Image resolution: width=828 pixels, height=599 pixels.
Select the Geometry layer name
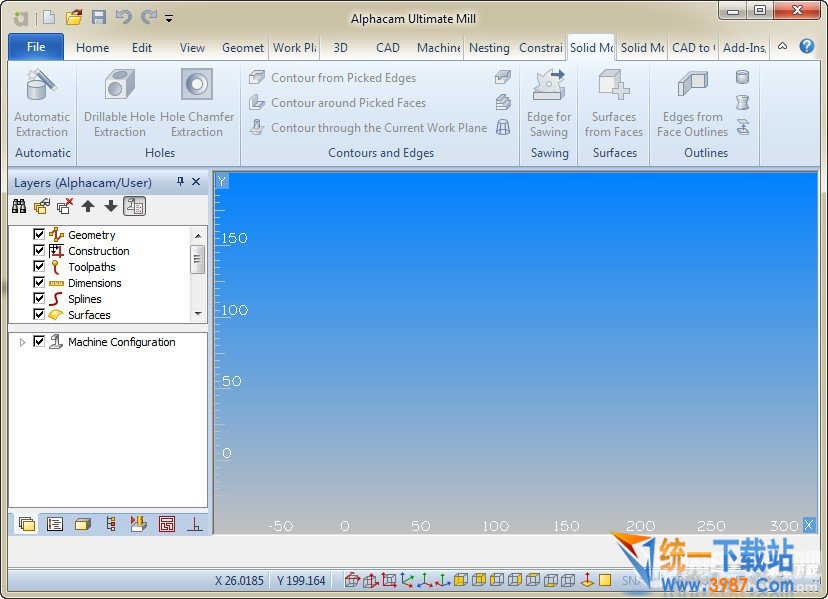coord(91,235)
